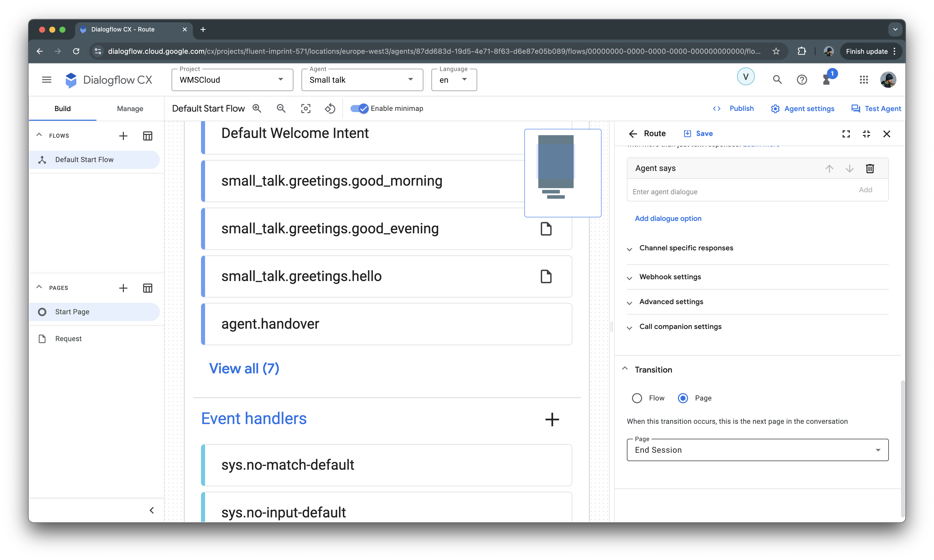
Task: Go back from Route panel
Action: [x=633, y=134]
